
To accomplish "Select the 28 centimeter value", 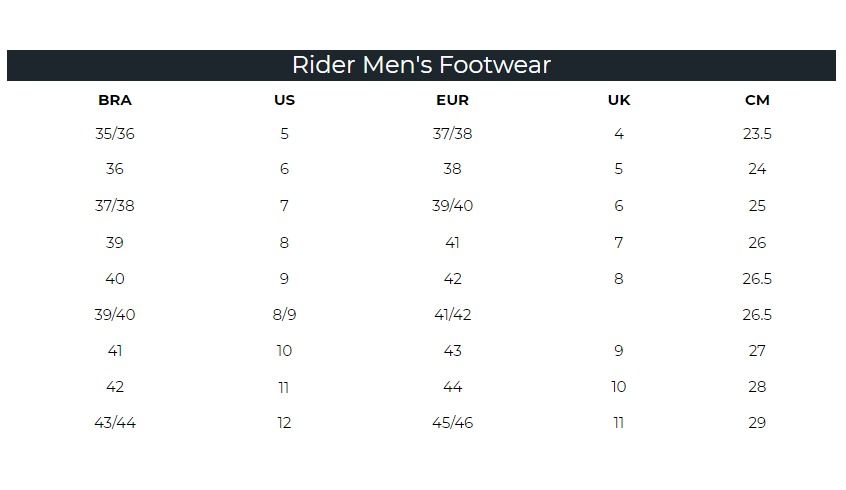I will [x=757, y=387].
